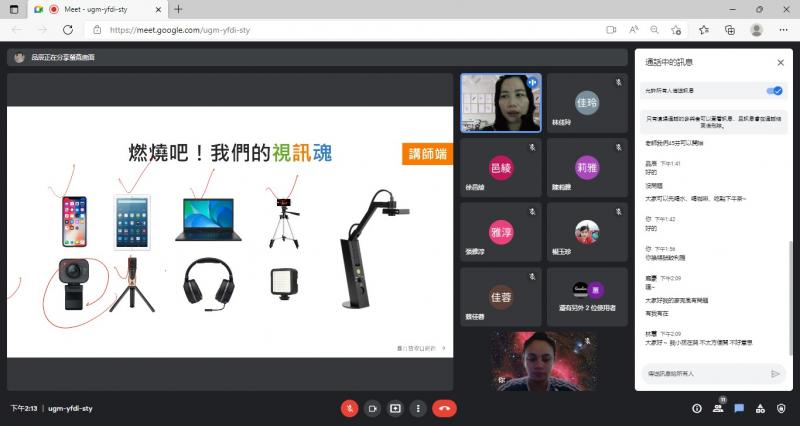Open the Edge profile avatar

tap(757, 30)
